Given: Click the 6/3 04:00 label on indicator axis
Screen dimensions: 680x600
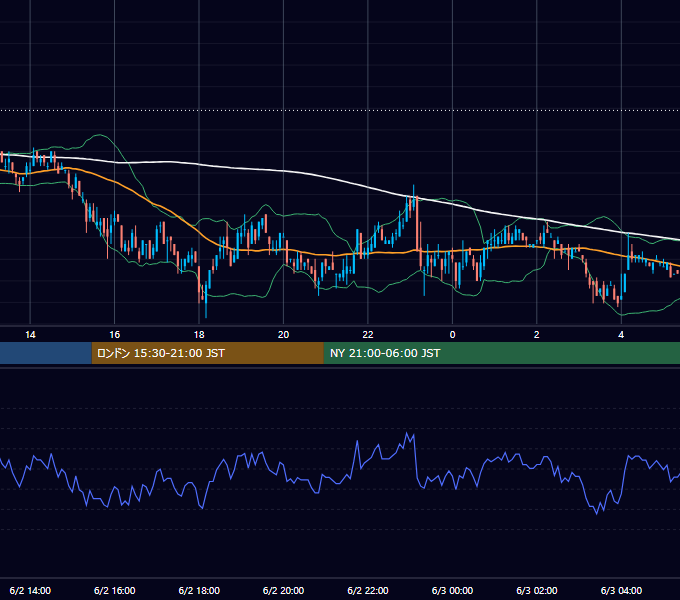Looking at the screenshot, I should [621, 590].
